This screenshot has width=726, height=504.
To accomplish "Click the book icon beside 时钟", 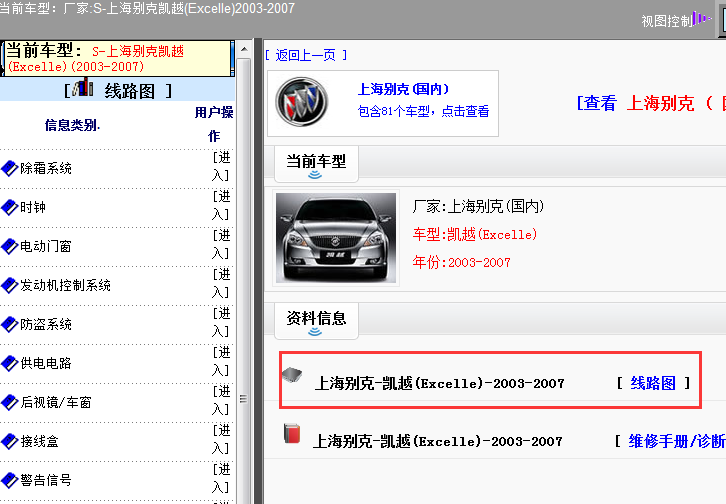I will tap(9, 207).
